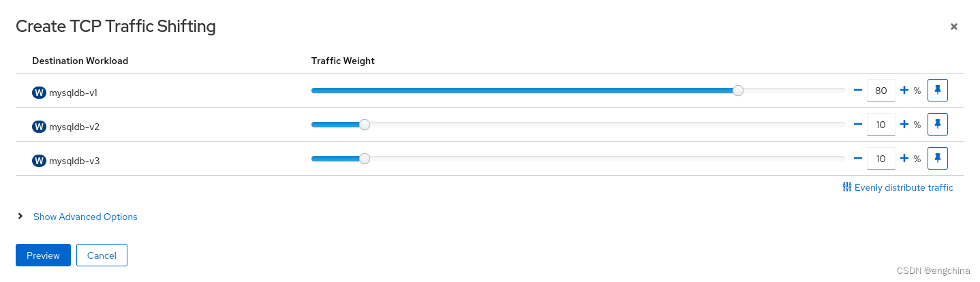Toggle the pin lock for mysqldb-v1 weight
The image size is (980, 282).
click(938, 90)
